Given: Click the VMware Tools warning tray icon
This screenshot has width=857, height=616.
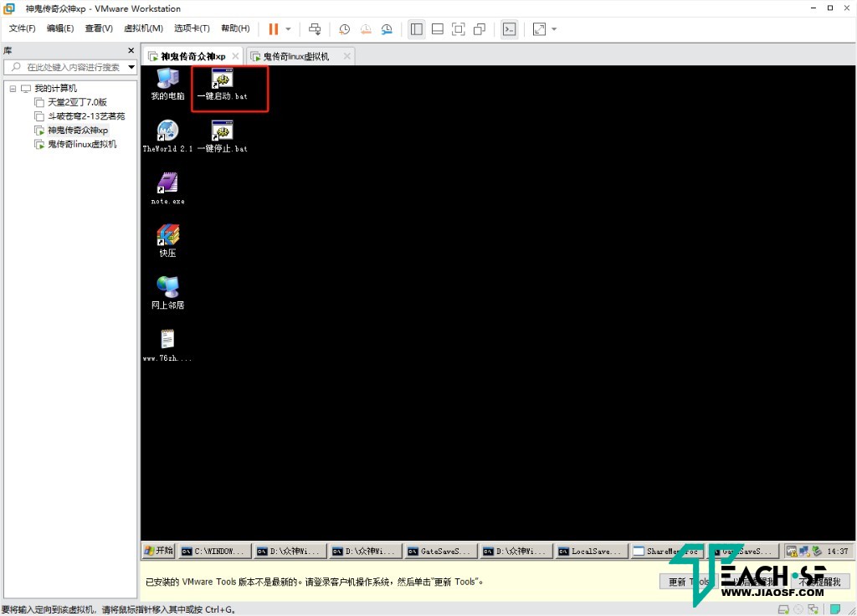Looking at the screenshot, I should [792, 551].
